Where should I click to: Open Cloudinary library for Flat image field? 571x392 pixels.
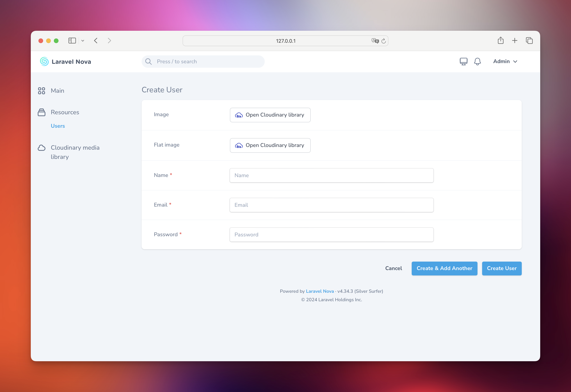point(270,145)
